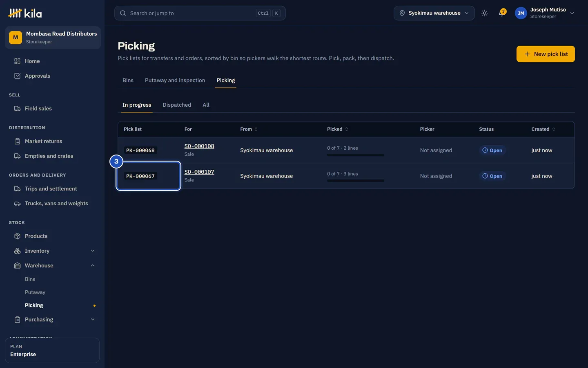Click the Trucks, vans and weights icon
Image resolution: width=588 pixels, height=368 pixels.
point(17,204)
